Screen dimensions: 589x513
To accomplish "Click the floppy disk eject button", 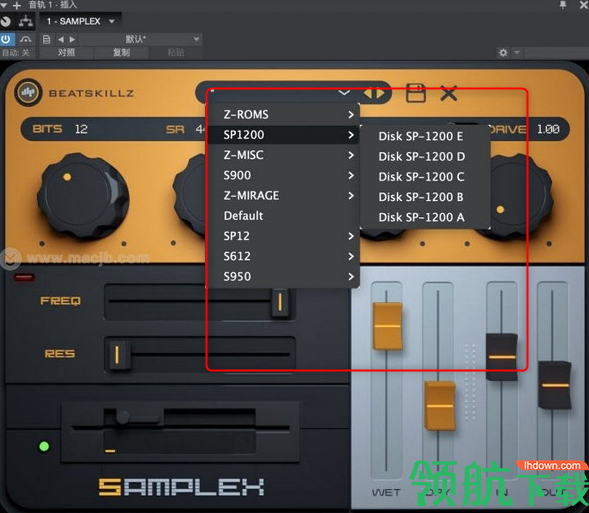I will click(x=140, y=416).
